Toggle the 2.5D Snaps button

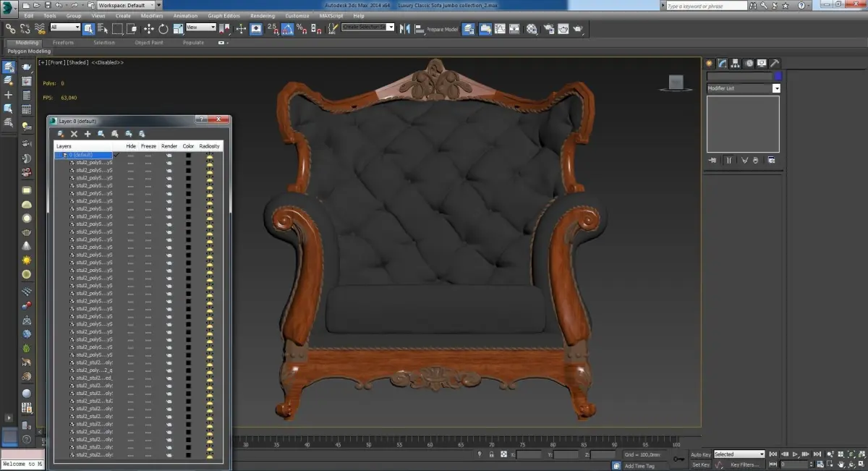[273, 29]
